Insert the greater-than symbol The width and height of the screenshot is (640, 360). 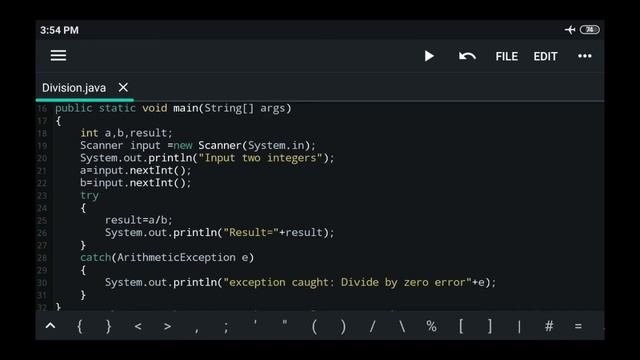tap(167, 326)
